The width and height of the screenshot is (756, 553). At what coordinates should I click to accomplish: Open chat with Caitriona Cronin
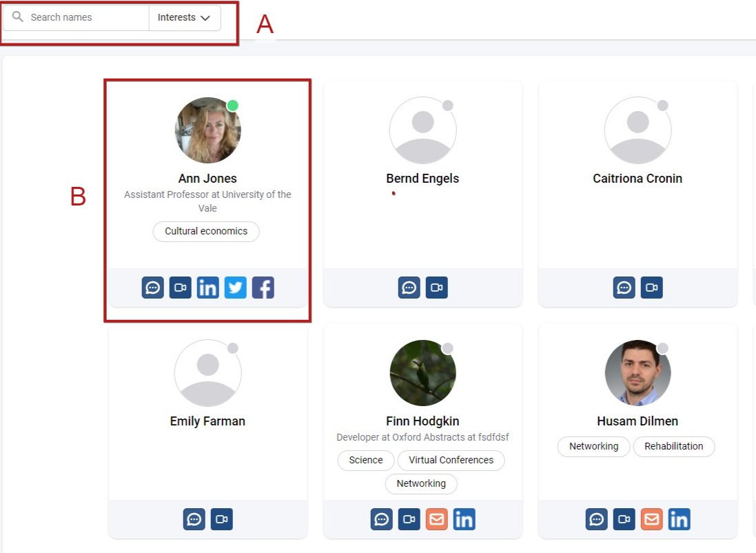tap(624, 288)
